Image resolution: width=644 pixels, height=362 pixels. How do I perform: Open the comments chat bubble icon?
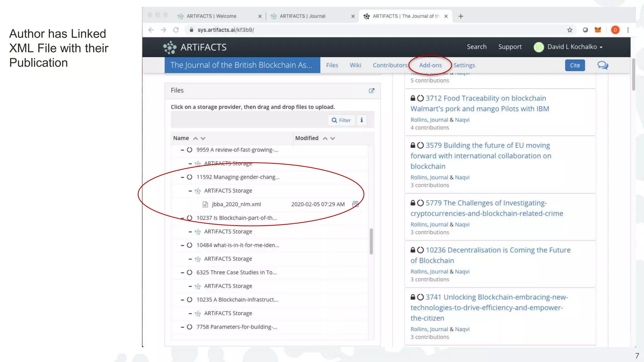click(x=602, y=65)
